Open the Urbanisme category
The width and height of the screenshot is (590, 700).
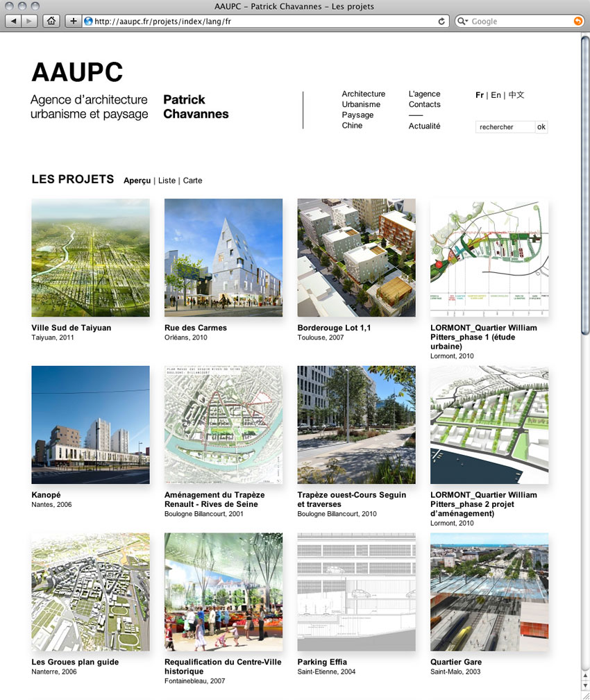pyautogui.click(x=361, y=104)
